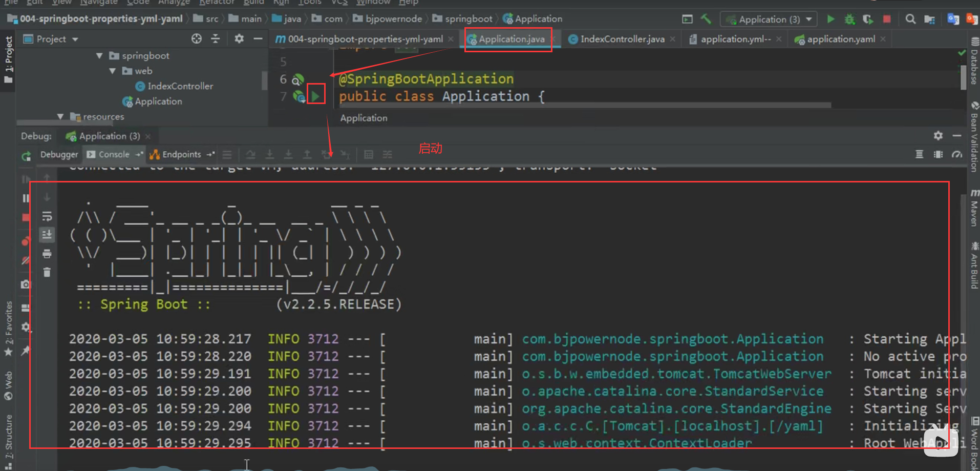Collapse the resources folder node

click(x=60, y=116)
